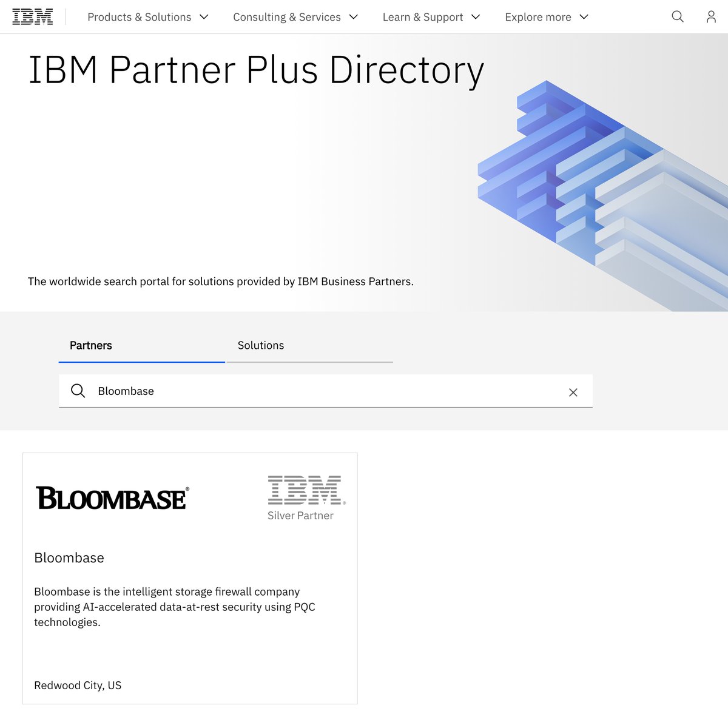Select the Partners tab

point(142,345)
